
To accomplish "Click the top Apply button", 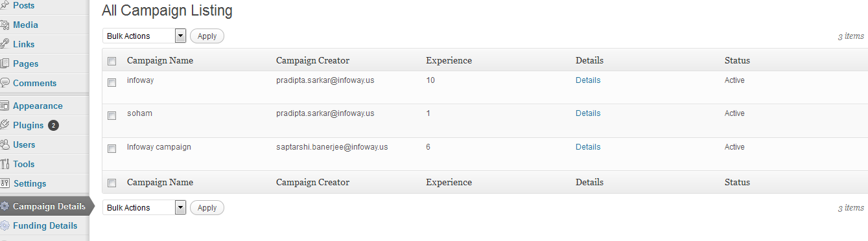I will pos(207,36).
